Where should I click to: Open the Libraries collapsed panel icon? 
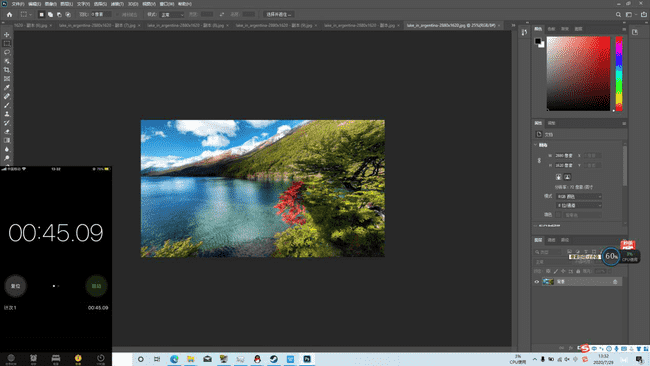(x=635, y=32)
